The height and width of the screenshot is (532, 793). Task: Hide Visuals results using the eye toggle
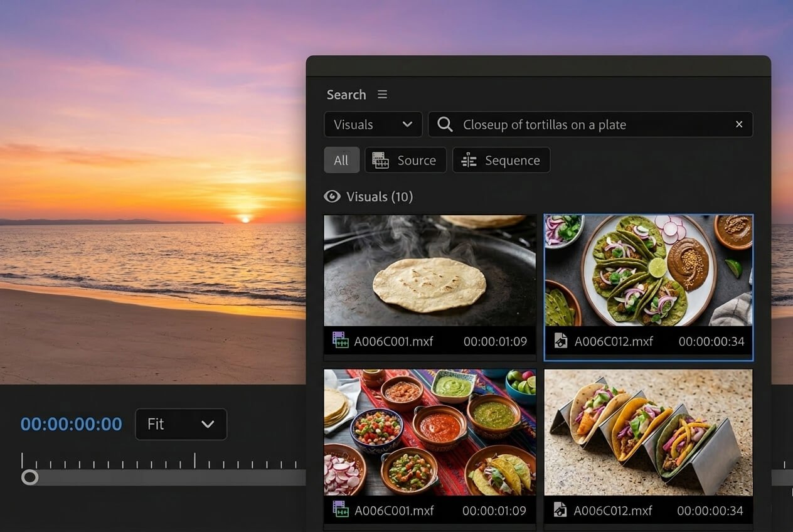[x=331, y=196]
